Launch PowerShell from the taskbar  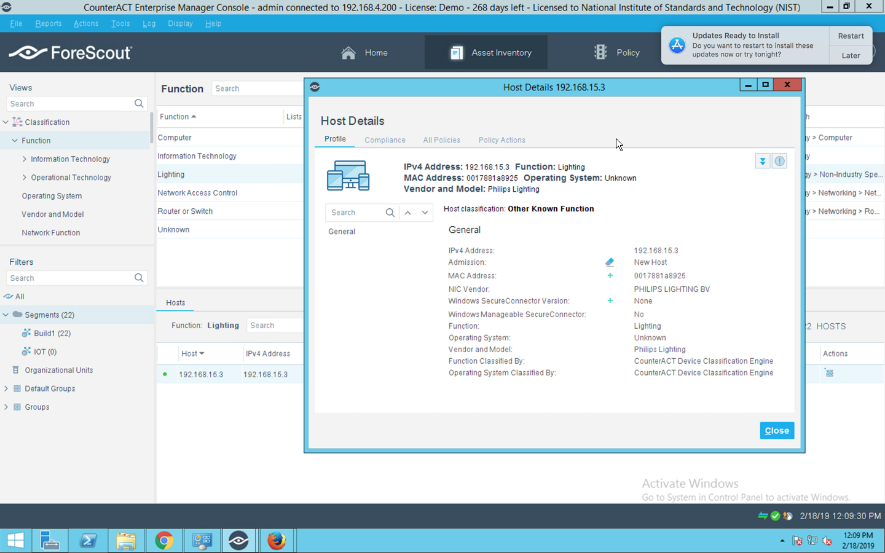(87, 541)
